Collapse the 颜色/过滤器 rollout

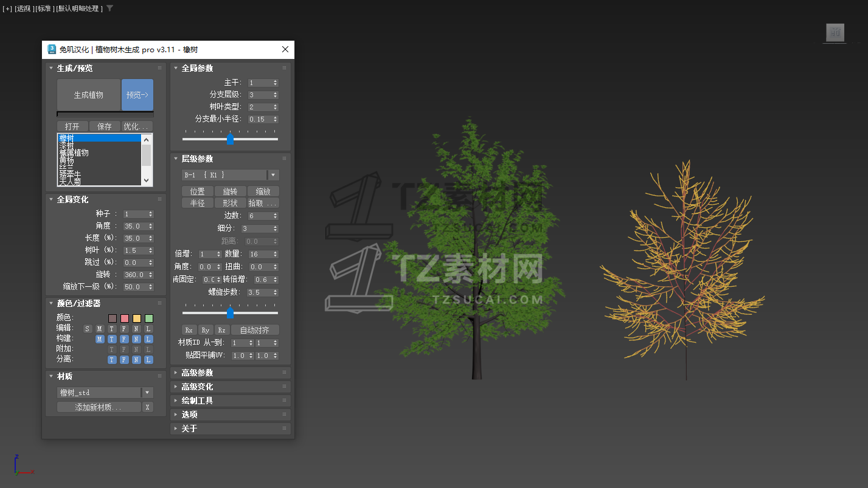point(106,303)
